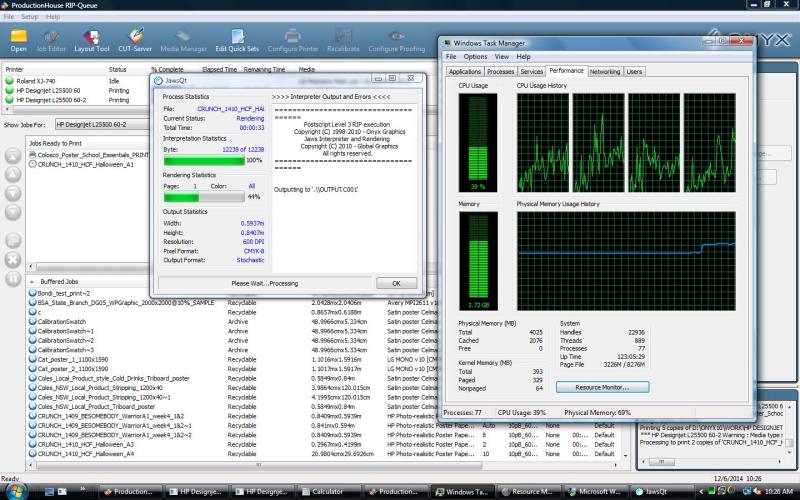800x500 pixels.
Task: Switch to Microsoft Word taskbar button
Action: point(594,492)
